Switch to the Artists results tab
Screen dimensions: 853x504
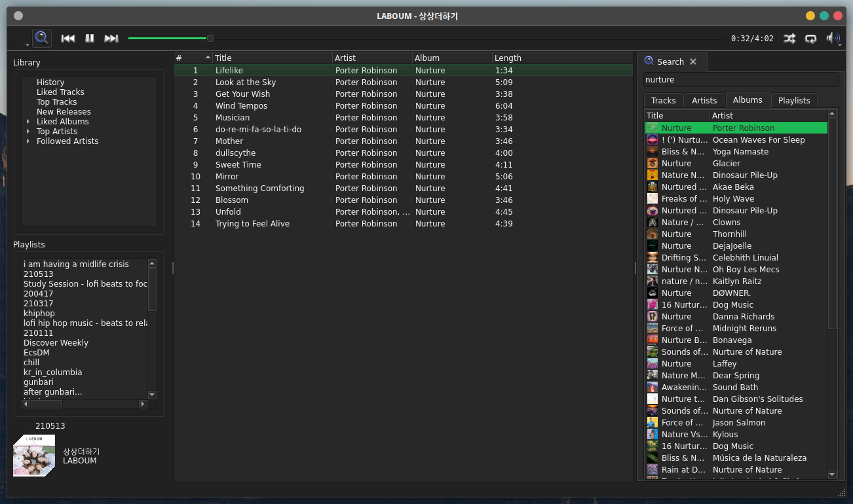tap(704, 100)
